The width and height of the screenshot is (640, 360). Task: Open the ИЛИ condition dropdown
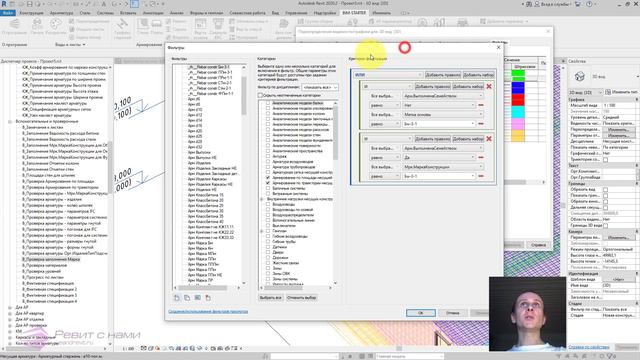388,75
